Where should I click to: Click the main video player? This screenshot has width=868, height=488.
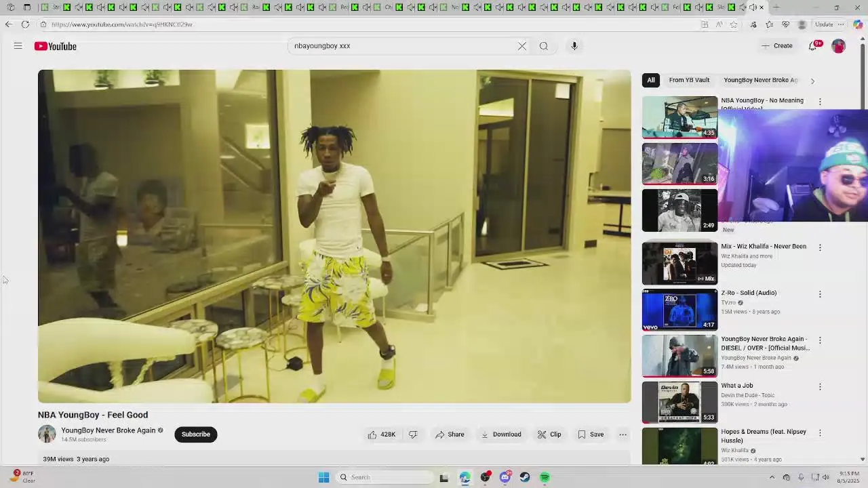pos(334,237)
